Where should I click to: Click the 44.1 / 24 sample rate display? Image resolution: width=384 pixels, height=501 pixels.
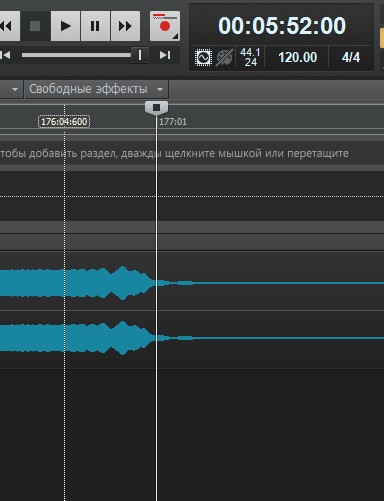click(x=250, y=57)
